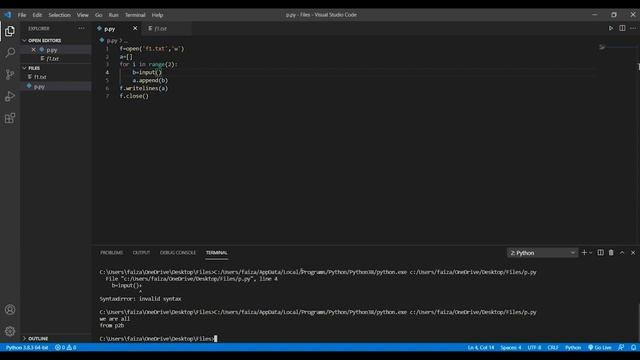The height and width of the screenshot is (360, 640).
Task: Split the terminal panel
Action: click(600, 253)
